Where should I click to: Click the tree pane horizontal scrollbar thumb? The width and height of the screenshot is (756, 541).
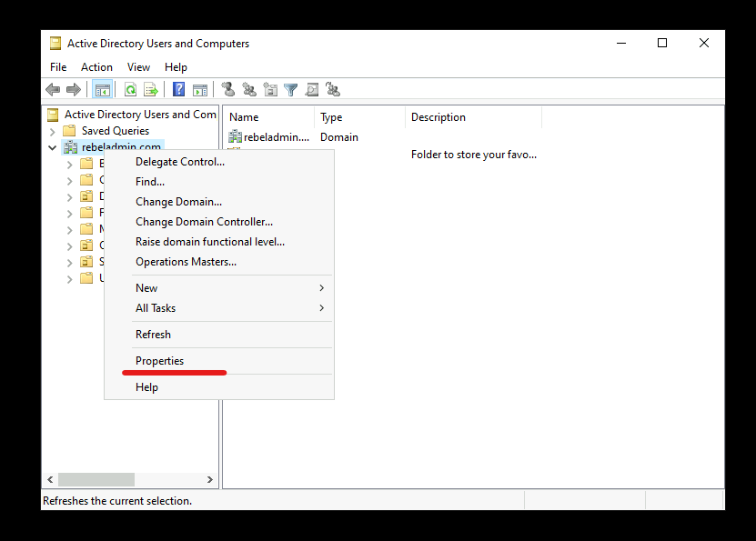(x=96, y=480)
